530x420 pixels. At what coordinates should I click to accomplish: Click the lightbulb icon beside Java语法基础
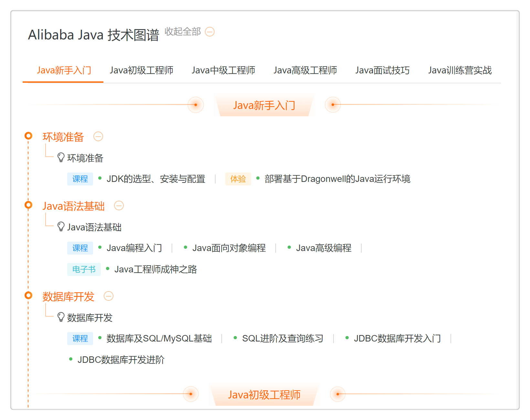61,227
